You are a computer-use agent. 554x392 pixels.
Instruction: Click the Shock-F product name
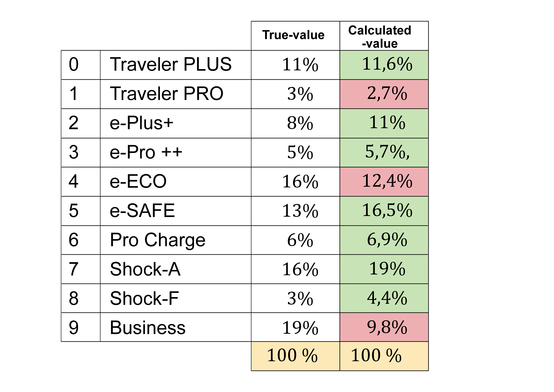(x=144, y=299)
